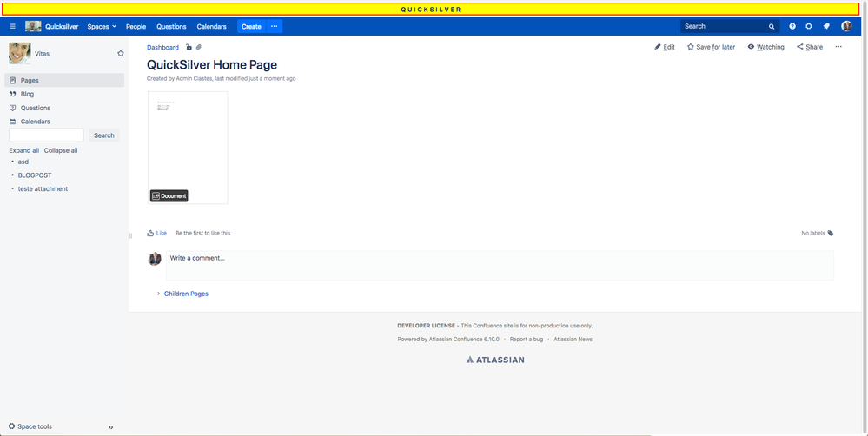Click the Quicksilver site logo image

coord(33,27)
